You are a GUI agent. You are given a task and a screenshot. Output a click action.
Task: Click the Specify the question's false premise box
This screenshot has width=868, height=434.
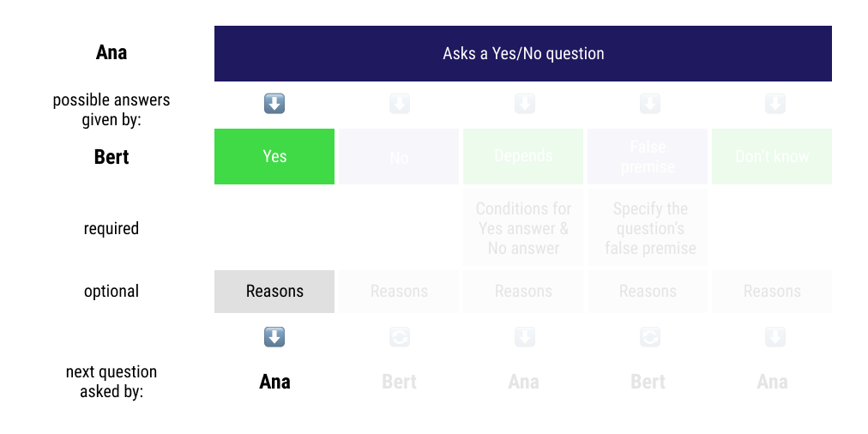[x=648, y=228]
